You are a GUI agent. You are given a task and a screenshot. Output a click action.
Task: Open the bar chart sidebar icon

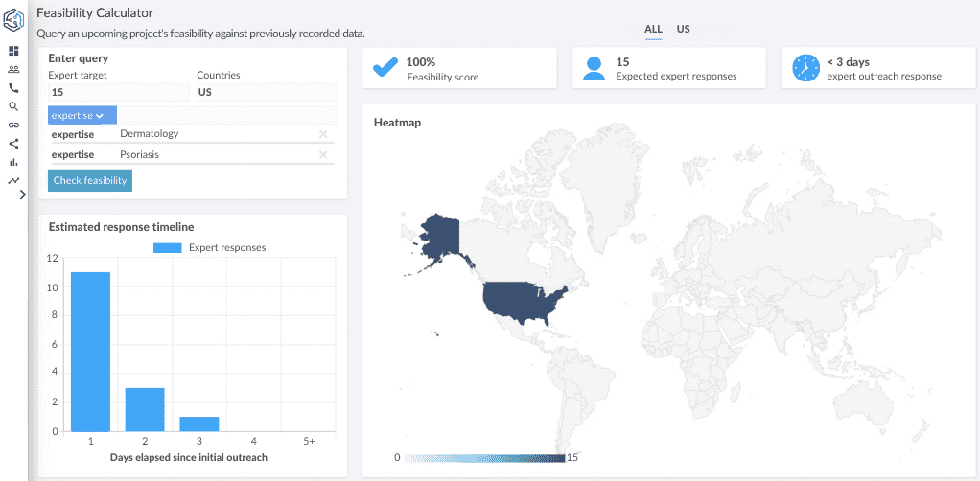13,162
